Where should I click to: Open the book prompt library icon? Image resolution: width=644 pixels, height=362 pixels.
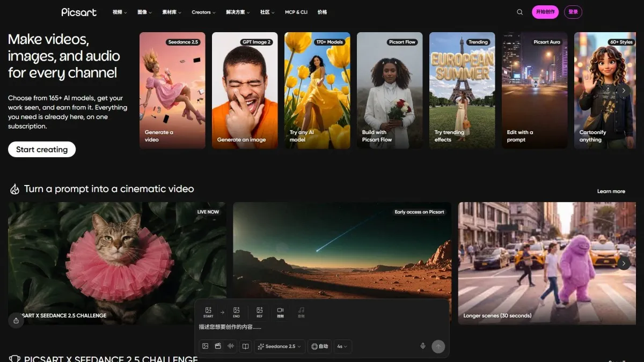click(245, 346)
